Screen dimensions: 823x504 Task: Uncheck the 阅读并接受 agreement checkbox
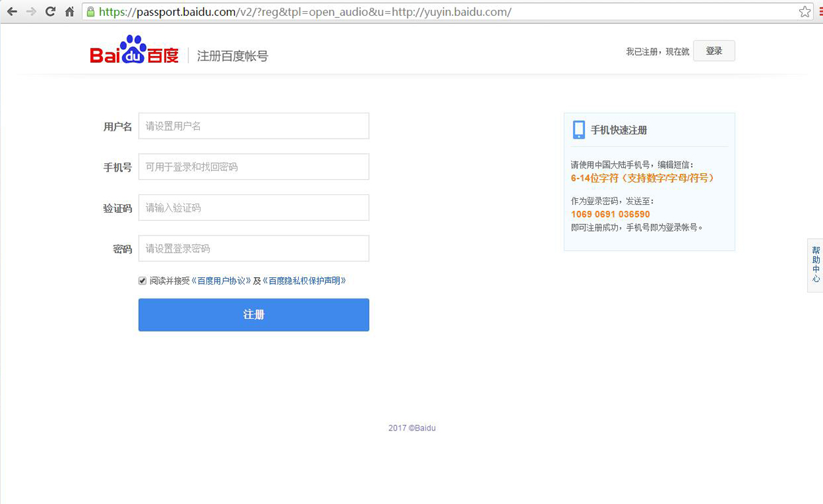pos(142,281)
